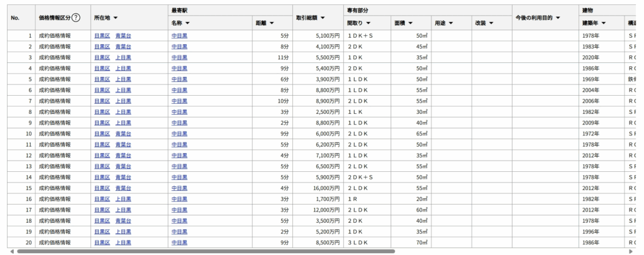Image resolution: width=644 pixels, height=255 pixels.
Task: Expand the 面積 area sort dropdown
Action: click(411, 23)
